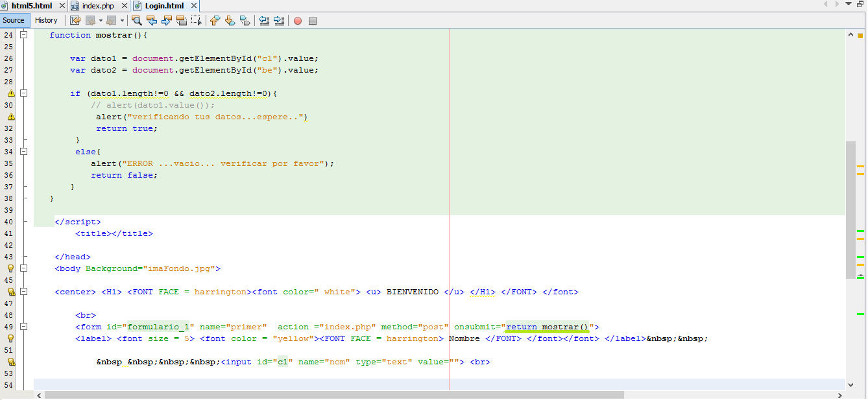Click the horizontal scrollbar left arrow
Screen dimensions: 868x400
(x=39, y=395)
